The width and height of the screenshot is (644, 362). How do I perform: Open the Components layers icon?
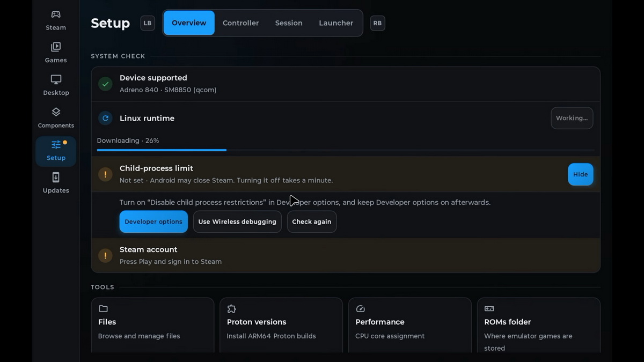click(x=56, y=112)
